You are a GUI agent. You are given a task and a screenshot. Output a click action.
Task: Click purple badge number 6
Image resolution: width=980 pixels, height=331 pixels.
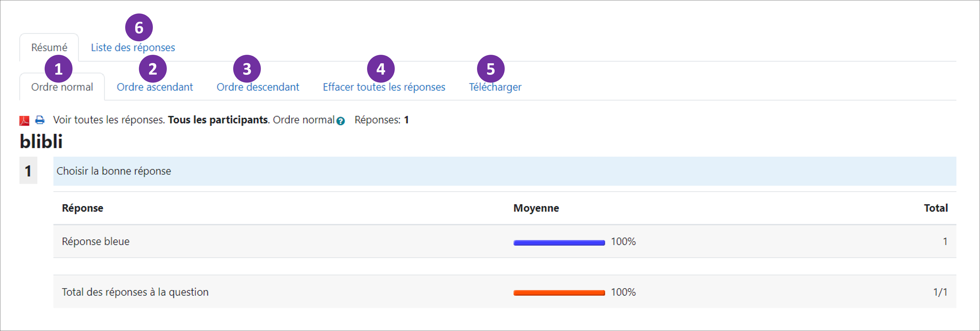coord(139,27)
